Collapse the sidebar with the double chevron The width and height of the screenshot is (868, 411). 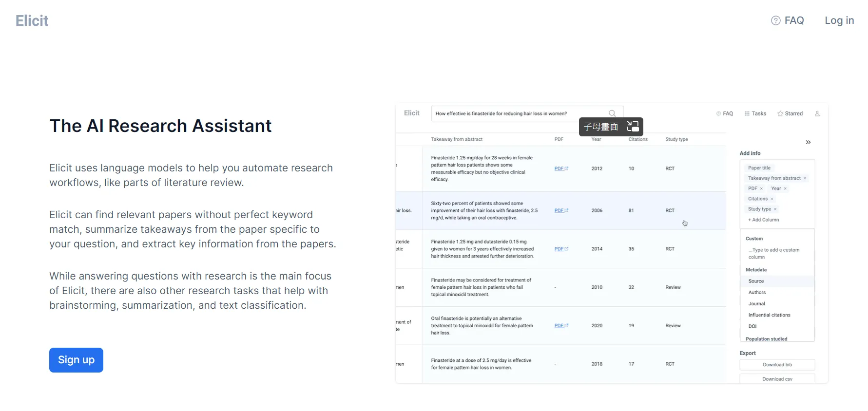808,142
